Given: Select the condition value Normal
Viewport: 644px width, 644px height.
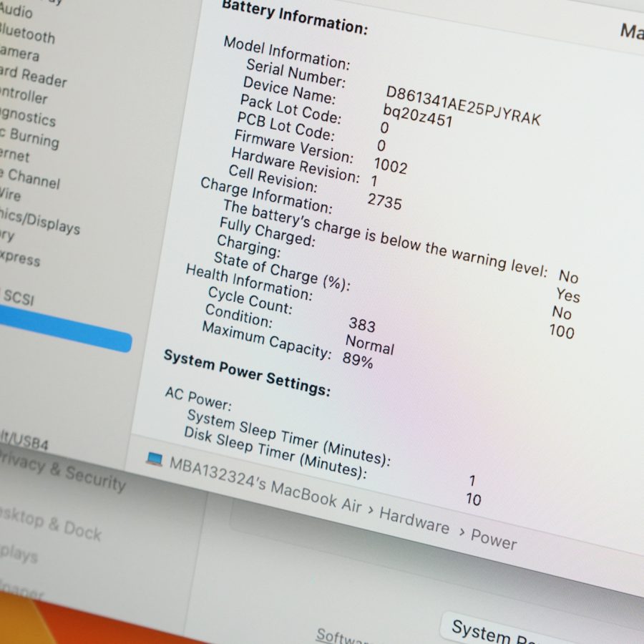Looking at the screenshot, I should [370, 345].
